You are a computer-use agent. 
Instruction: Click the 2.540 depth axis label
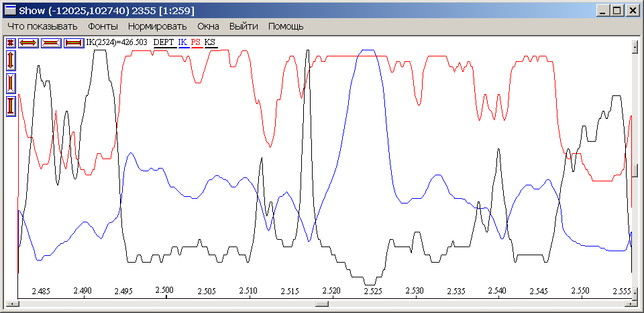click(x=498, y=292)
